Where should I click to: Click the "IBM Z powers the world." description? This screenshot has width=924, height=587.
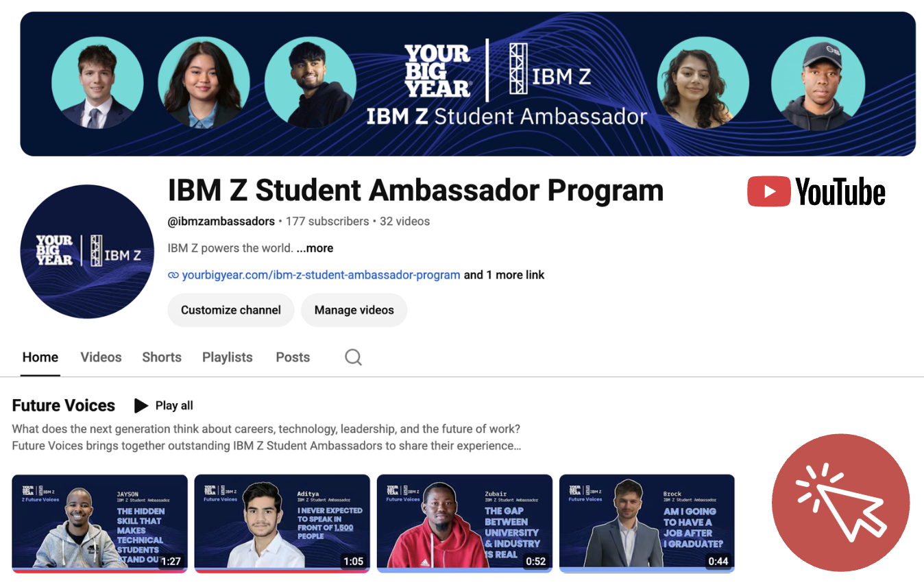coord(230,248)
